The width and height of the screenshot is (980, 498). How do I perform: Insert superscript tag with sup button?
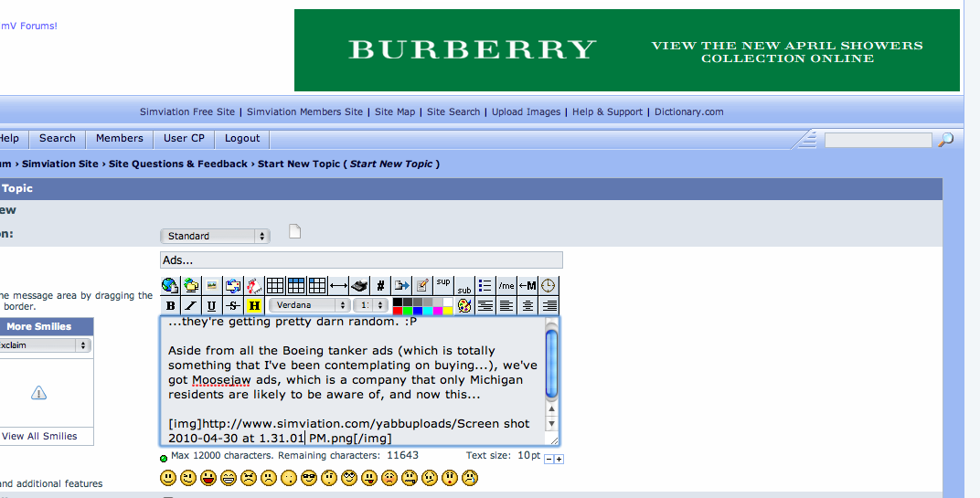coord(443,284)
